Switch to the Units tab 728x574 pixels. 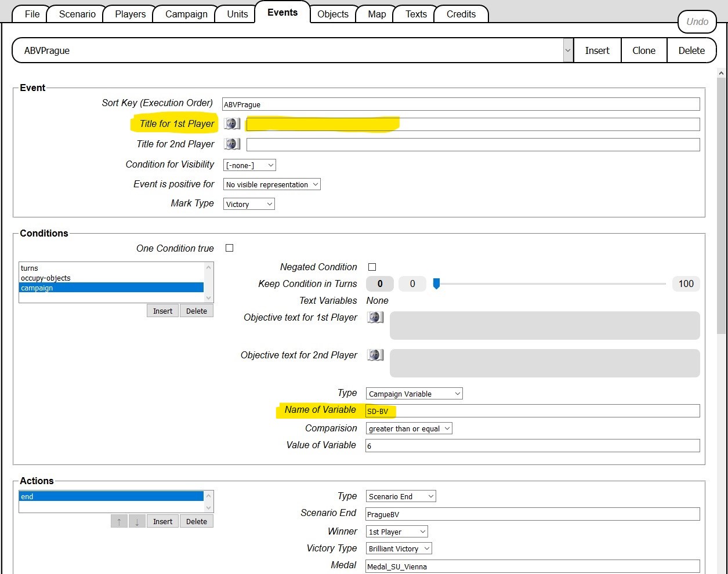[x=237, y=14]
